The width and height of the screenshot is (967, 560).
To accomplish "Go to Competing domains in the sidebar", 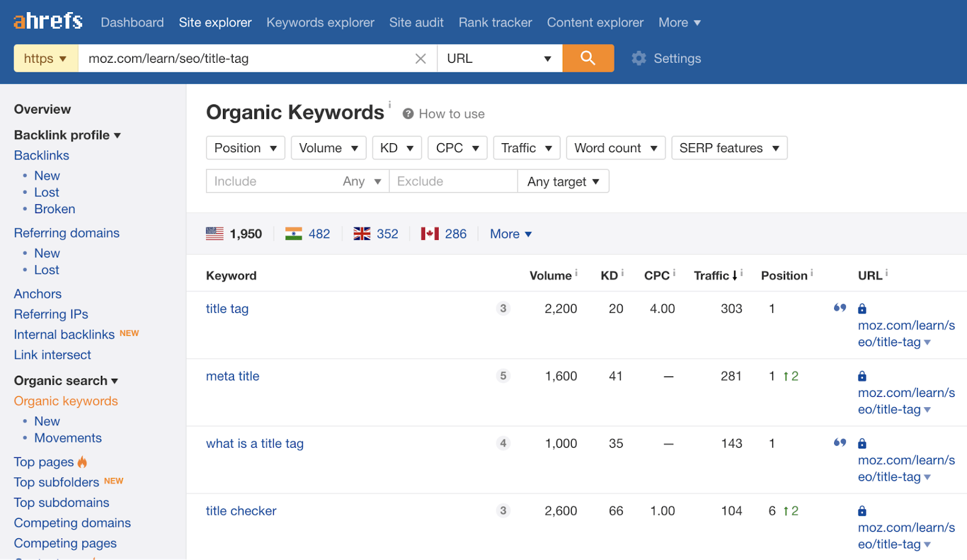I will 72,523.
